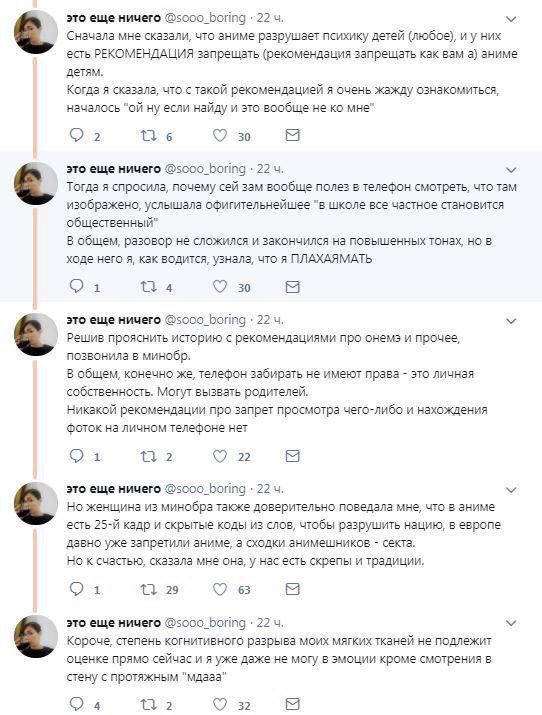This screenshot has width=542, height=715.
Task: Like the tweet with 22 likes
Action: tap(220, 456)
